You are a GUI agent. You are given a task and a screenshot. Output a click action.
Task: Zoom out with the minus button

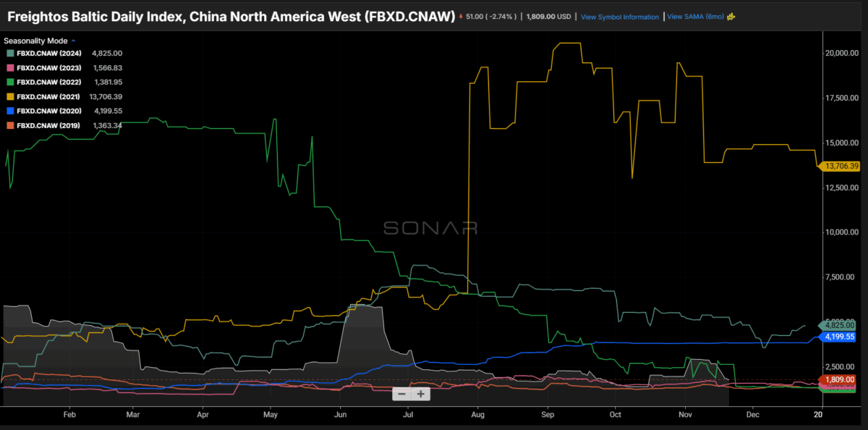click(x=401, y=394)
